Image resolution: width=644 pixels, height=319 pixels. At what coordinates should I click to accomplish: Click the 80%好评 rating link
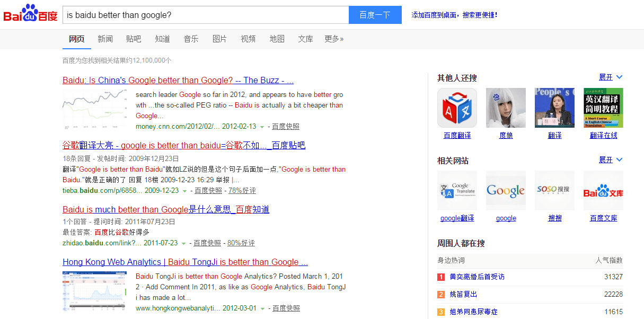241,243
